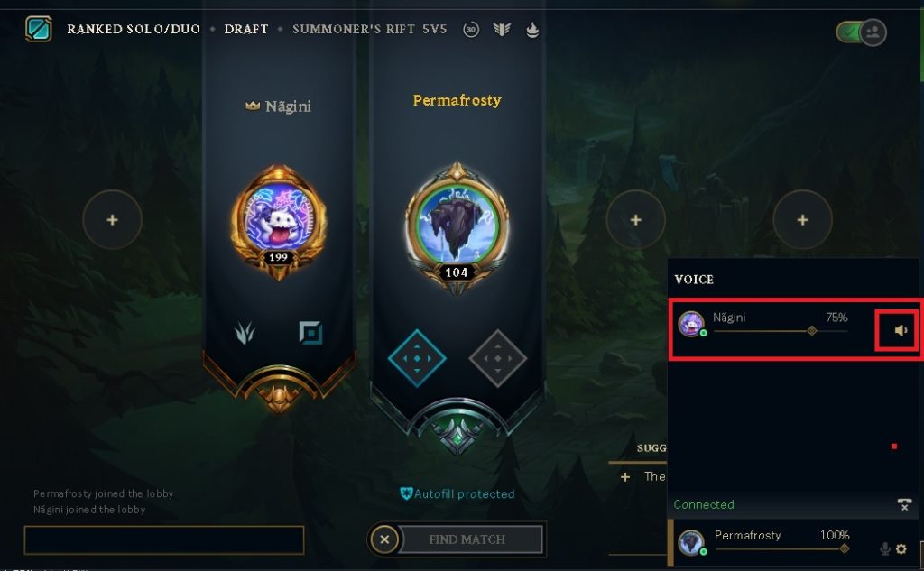Screen dimensions: 924x571
Task: Mute your own microphone icon
Action: 884,549
